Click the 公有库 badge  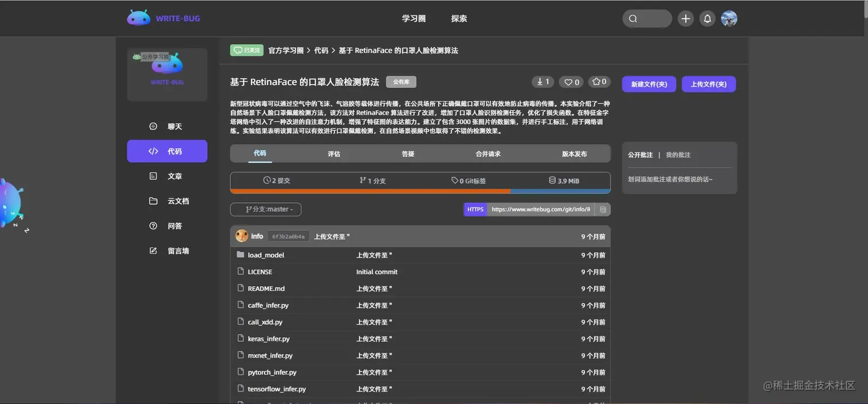point(401,82)
